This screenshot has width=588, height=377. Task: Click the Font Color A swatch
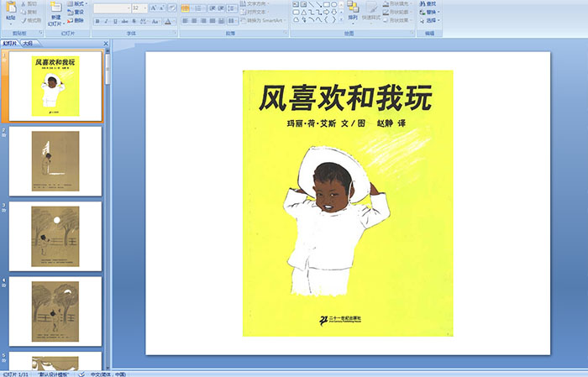pyautogui.click(x=168, y=21)
